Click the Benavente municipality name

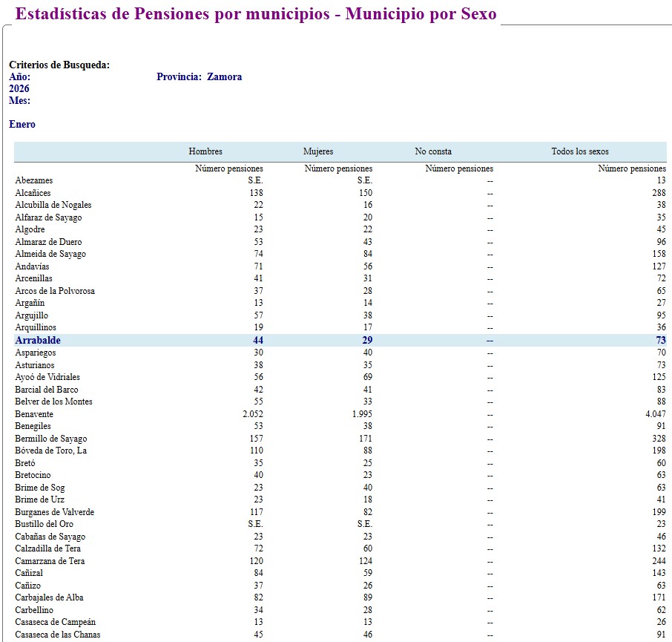34,414
